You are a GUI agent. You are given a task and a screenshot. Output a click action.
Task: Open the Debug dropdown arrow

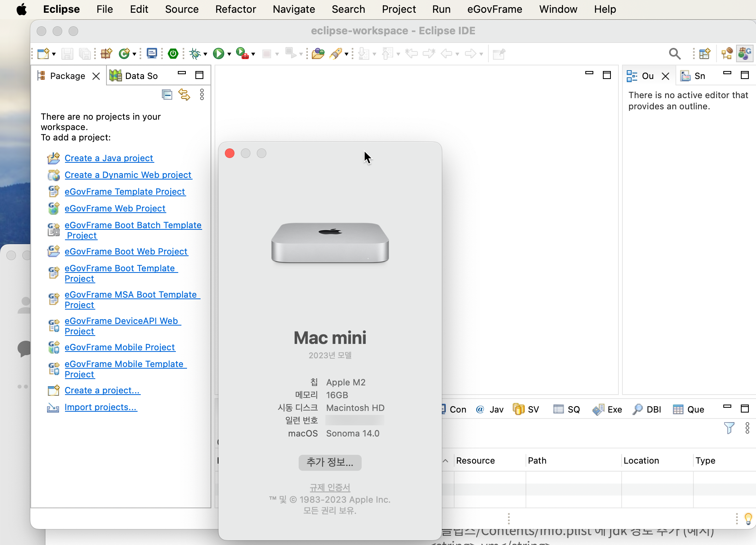point(205,54)
